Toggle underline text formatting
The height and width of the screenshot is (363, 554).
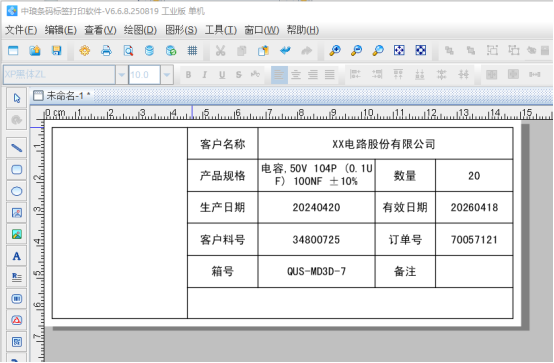tap(222, 75)
